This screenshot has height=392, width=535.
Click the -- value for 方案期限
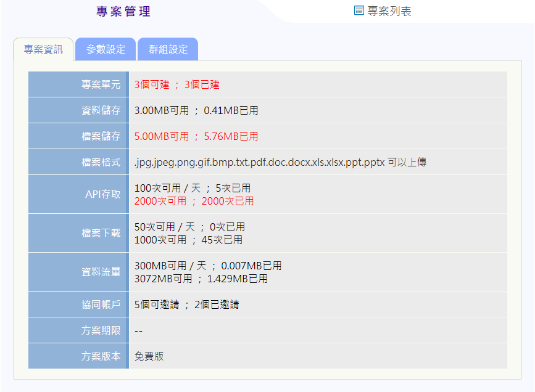tap(138, 330)
